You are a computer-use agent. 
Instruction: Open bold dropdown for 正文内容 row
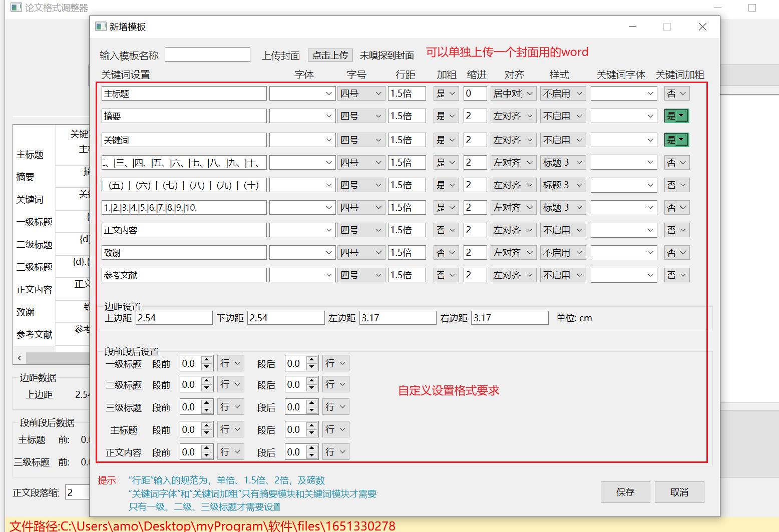point(446,230)
